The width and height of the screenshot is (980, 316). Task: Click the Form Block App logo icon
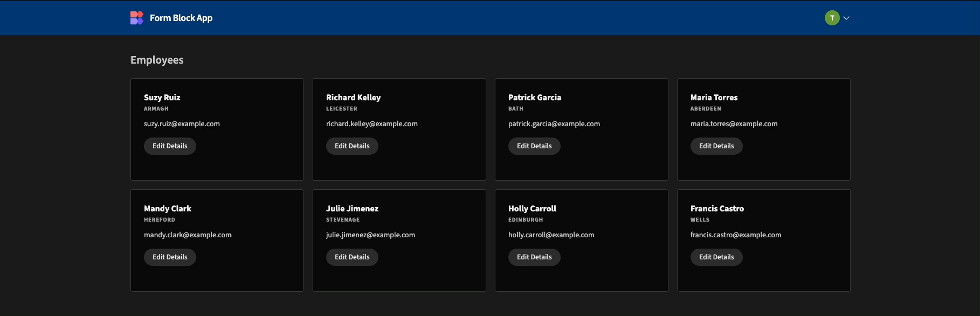tap(137, 18)
